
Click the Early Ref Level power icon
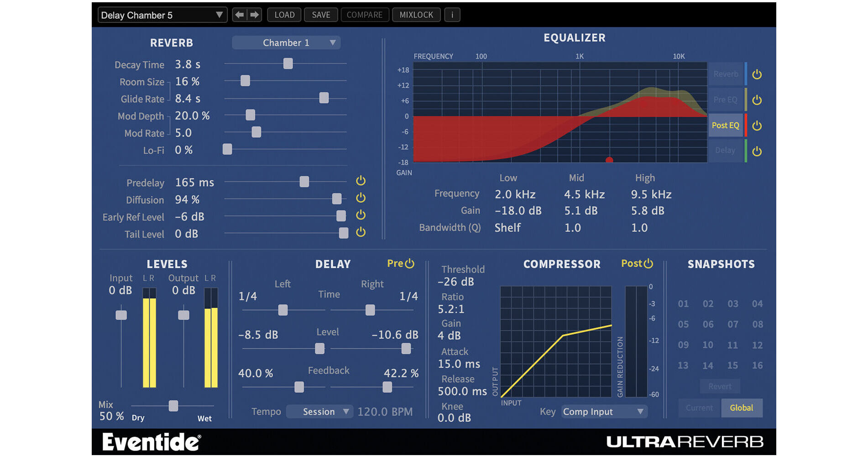point(361,215)
